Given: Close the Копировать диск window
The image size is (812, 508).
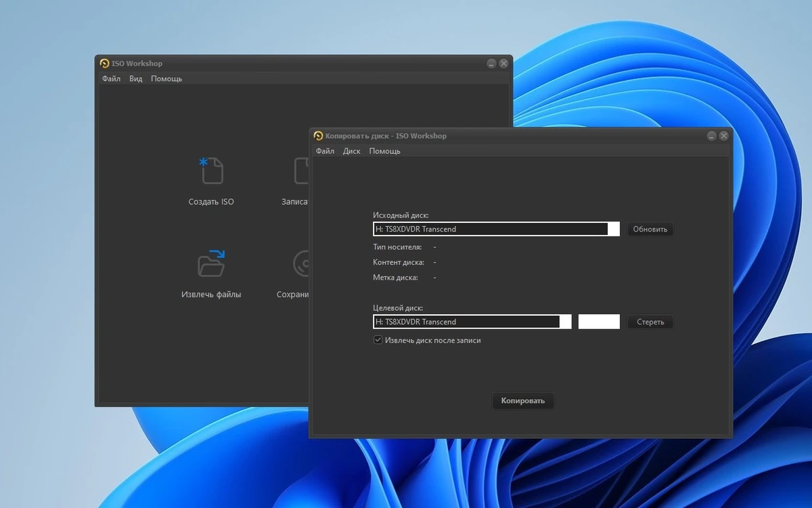Looking at the screenshot, I should [724, 136].
